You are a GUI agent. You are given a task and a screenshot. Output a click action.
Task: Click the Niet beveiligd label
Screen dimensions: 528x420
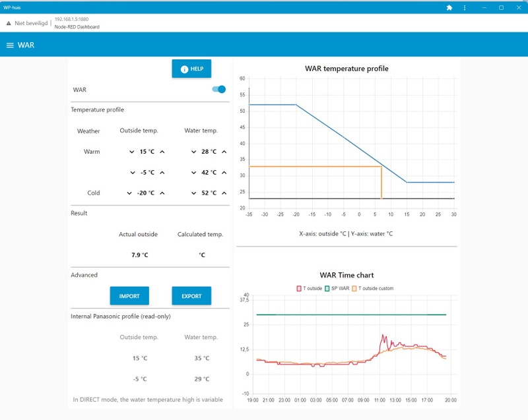[31, 23]
